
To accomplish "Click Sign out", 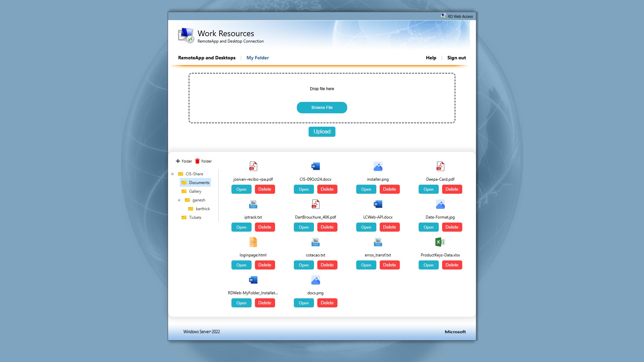I will (457, 58).
